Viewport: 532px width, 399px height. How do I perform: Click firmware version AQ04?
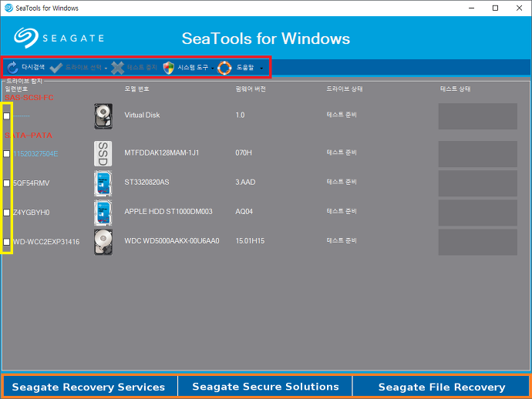244,212
